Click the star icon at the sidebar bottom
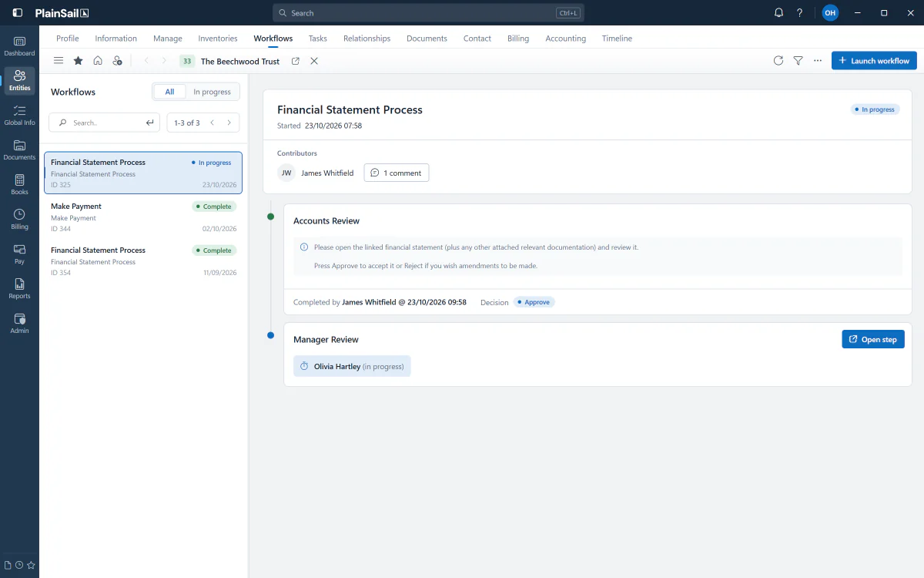 click(x=31, y=565)
